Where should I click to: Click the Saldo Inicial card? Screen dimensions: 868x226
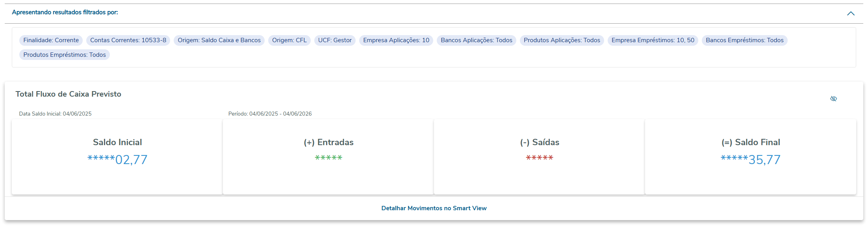[117, 157]
